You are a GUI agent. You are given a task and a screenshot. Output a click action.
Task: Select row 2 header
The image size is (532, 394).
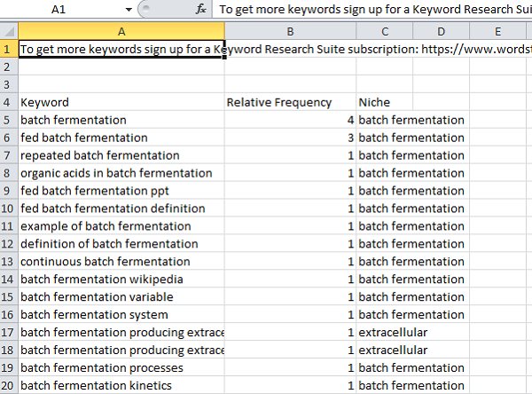(9, 67)
